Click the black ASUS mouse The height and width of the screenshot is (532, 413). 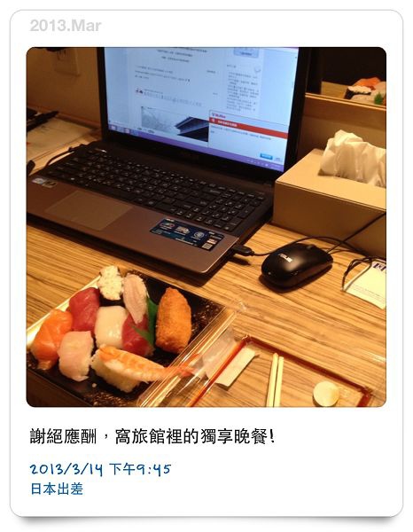(296, 265)
